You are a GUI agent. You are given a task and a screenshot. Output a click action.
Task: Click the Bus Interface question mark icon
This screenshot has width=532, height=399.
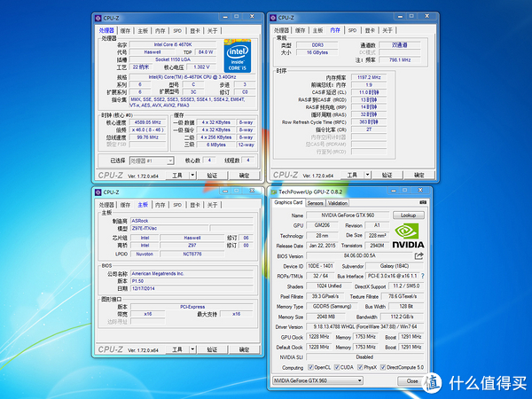coord(422,276)
